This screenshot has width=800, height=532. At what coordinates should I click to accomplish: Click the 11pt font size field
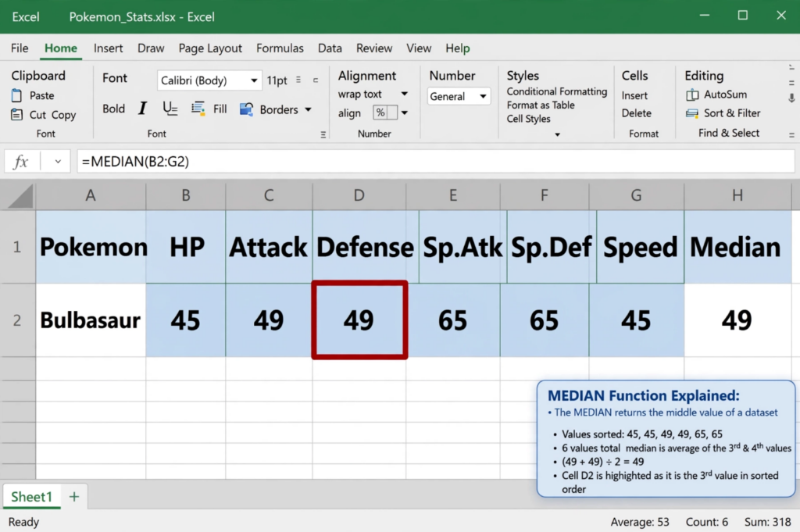(277, 80)
